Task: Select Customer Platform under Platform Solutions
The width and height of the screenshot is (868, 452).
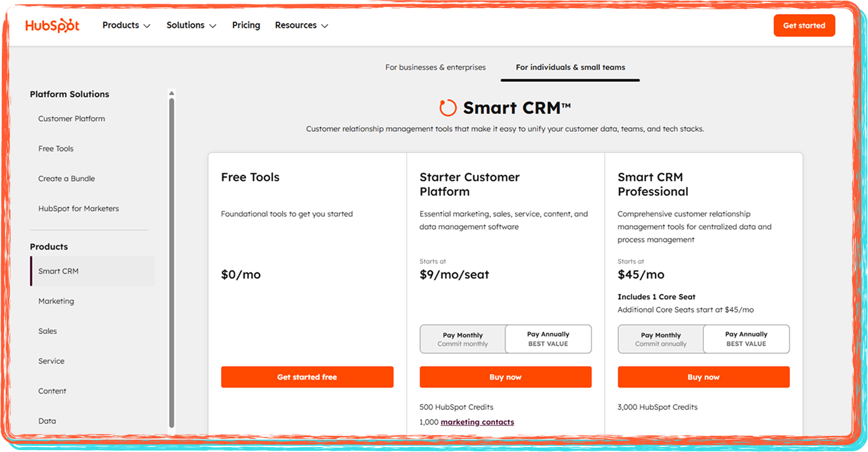Action: coord(71,118)
